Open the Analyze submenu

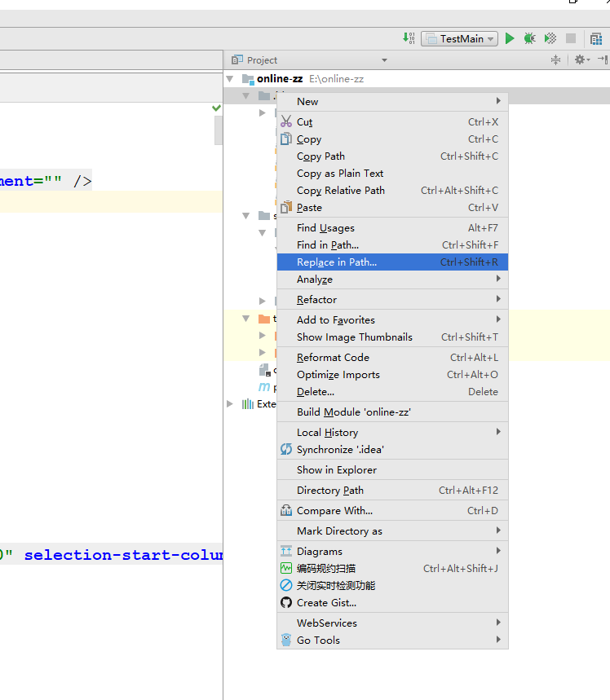click(x=392, y=280)
